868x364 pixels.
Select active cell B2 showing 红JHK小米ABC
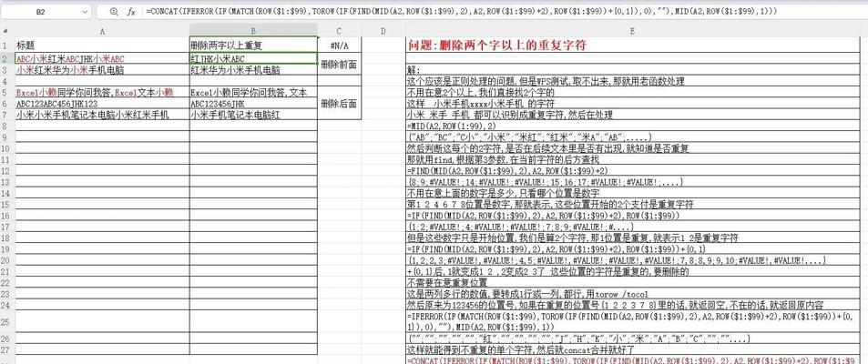tap(253, 58)
